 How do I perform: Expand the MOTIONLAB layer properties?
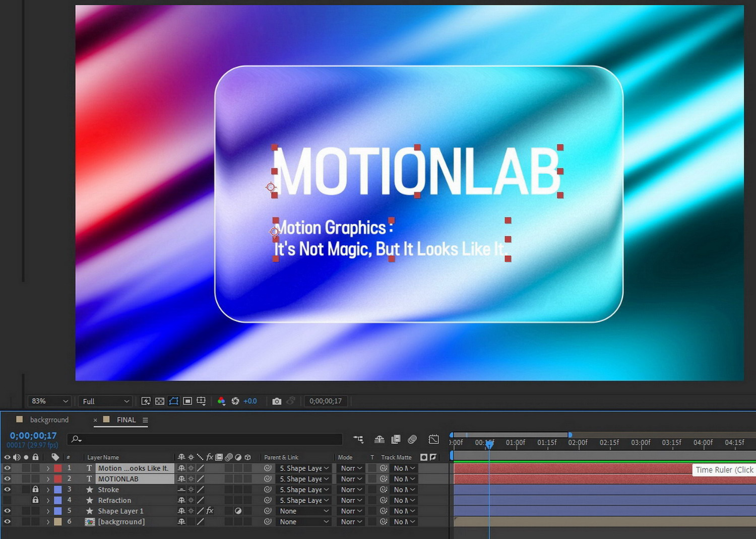48,479
